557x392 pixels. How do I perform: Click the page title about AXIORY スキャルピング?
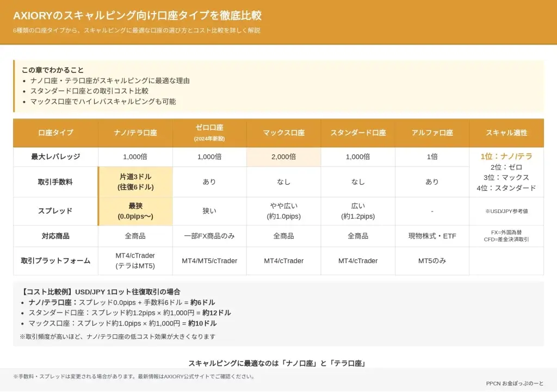coord(137,16)
